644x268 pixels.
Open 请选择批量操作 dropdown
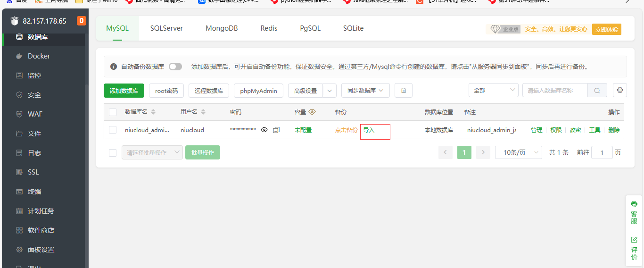[152, 152]
